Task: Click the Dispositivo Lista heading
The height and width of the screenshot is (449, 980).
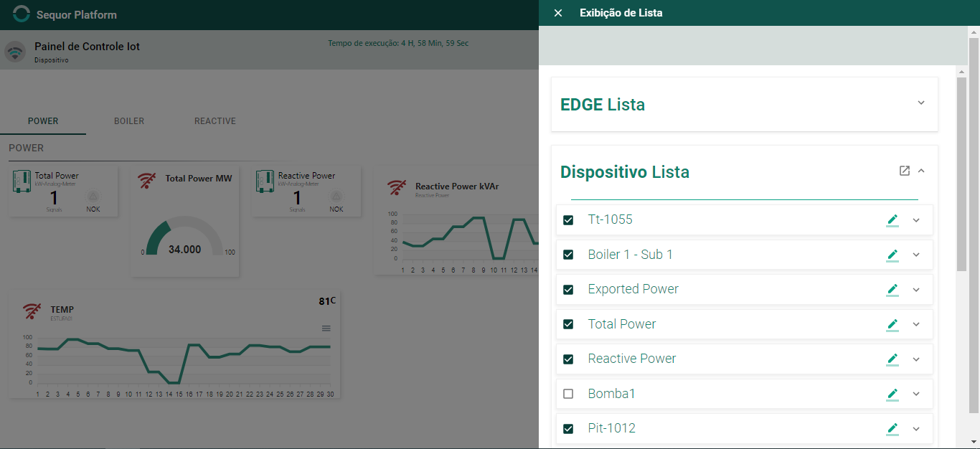Action: pos(625,172)
